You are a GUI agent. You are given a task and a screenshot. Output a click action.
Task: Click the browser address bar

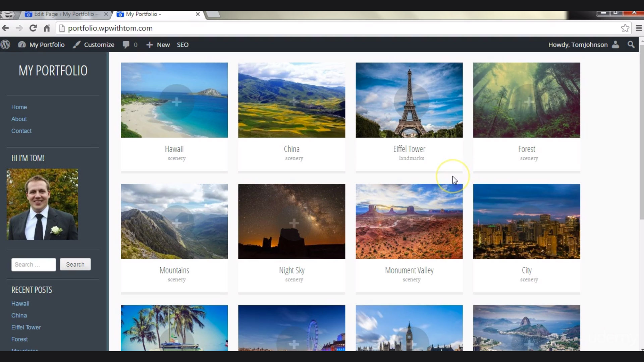click(x=339, y=28)
